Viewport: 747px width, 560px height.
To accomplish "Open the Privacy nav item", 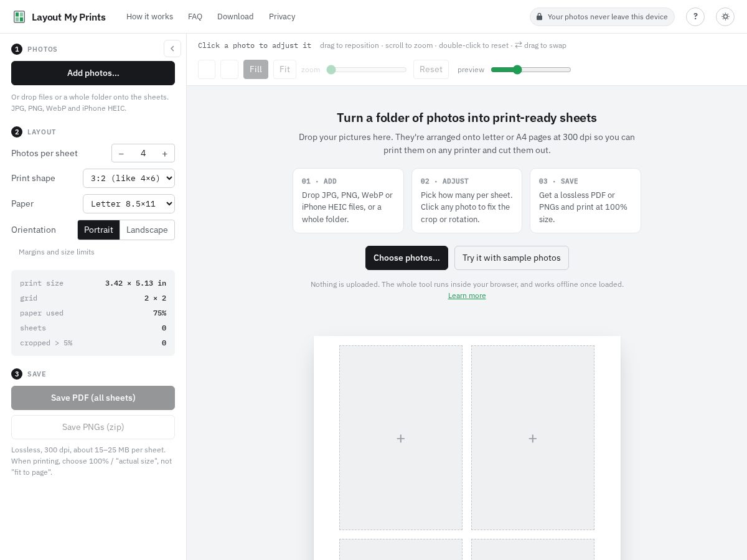I will click(x=282, y=17).
